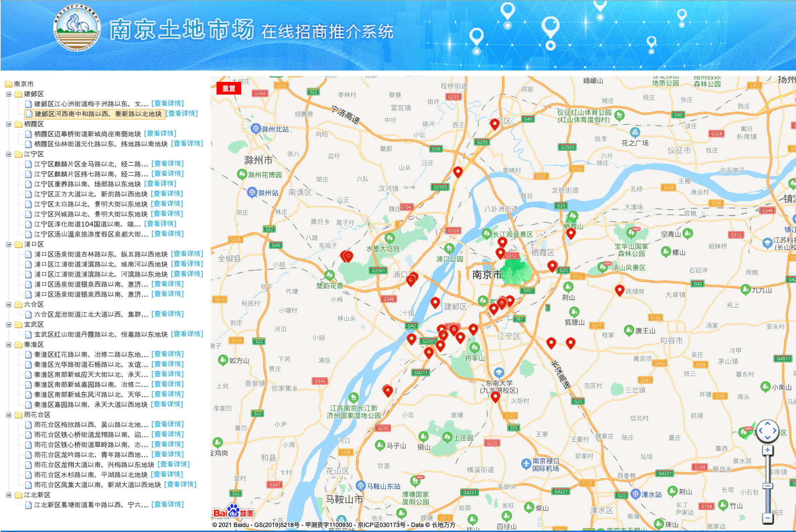The image size is (796, 532).
Task: Click the 唐王山 scenic icon
Action: tap(629, 330)
